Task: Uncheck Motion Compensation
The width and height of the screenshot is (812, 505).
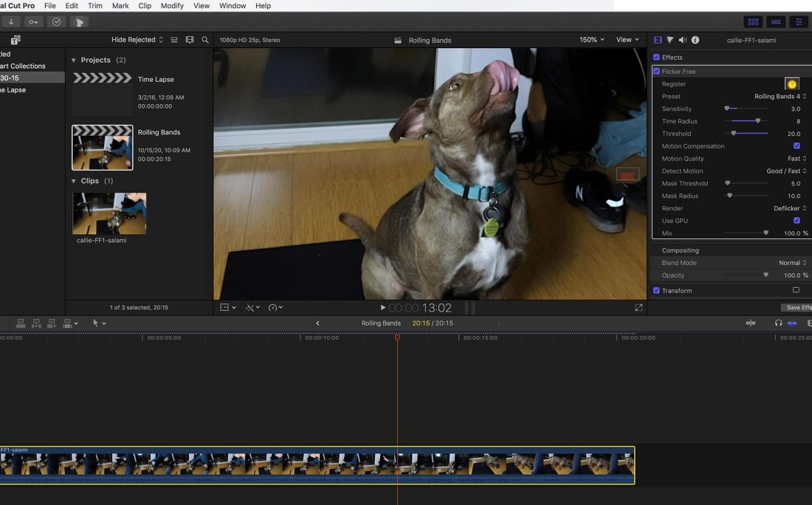Action: click(x=796, y=146)
